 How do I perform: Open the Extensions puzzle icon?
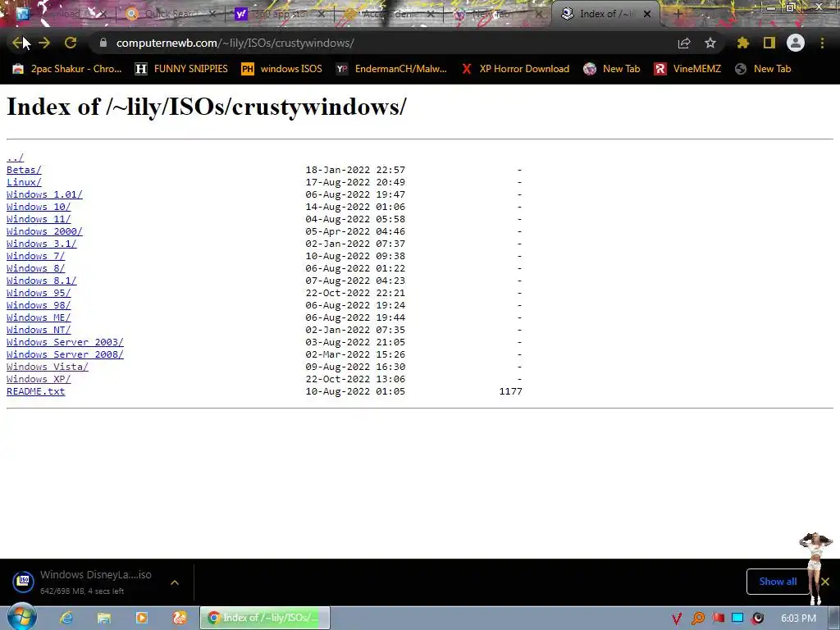pyautogui.click(x=743, y=43)
